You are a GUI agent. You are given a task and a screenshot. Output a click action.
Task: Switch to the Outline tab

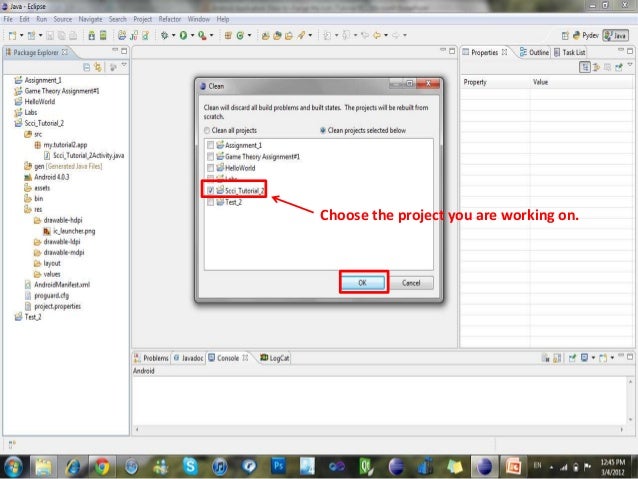[534, 52]
